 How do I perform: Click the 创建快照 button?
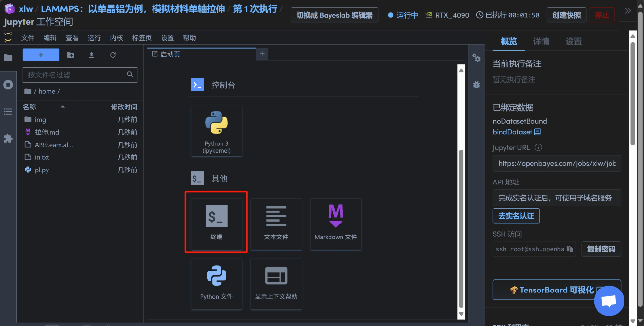566,15
